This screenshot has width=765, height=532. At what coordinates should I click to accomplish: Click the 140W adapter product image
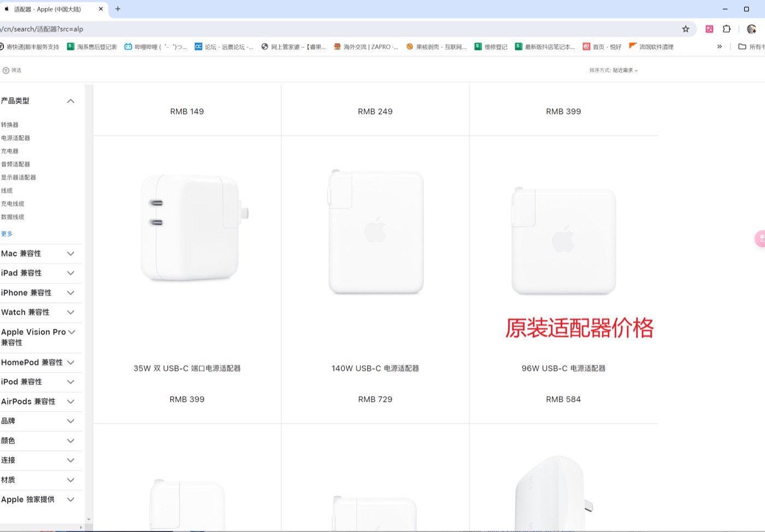[376, 232]
